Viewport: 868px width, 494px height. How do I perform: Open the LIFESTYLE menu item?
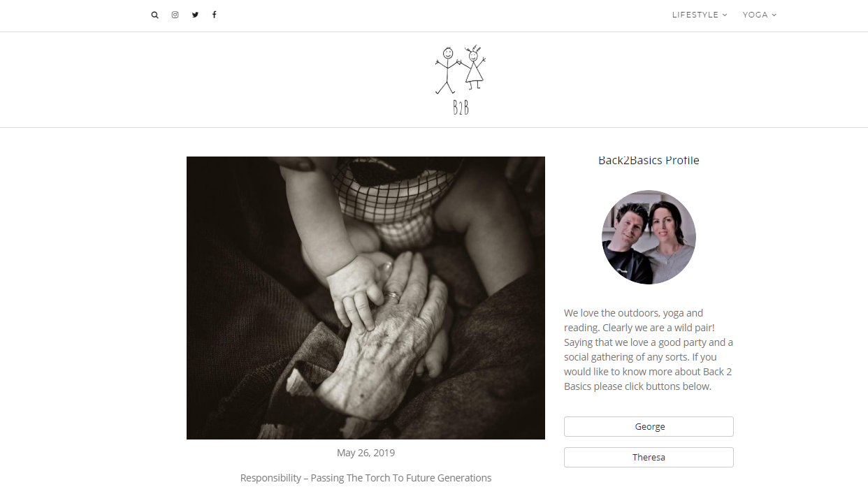695,15
